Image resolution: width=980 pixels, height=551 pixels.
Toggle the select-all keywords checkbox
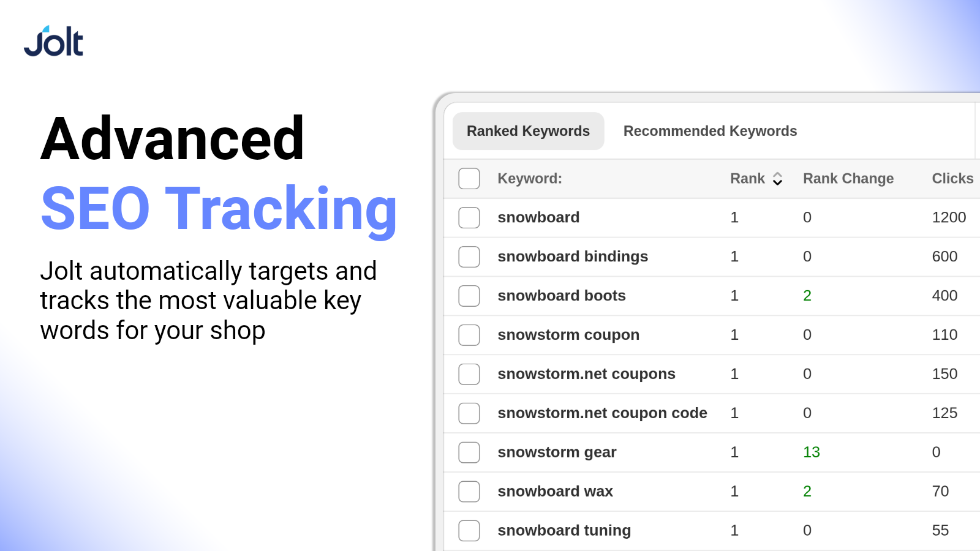click(x=469, y=179)
